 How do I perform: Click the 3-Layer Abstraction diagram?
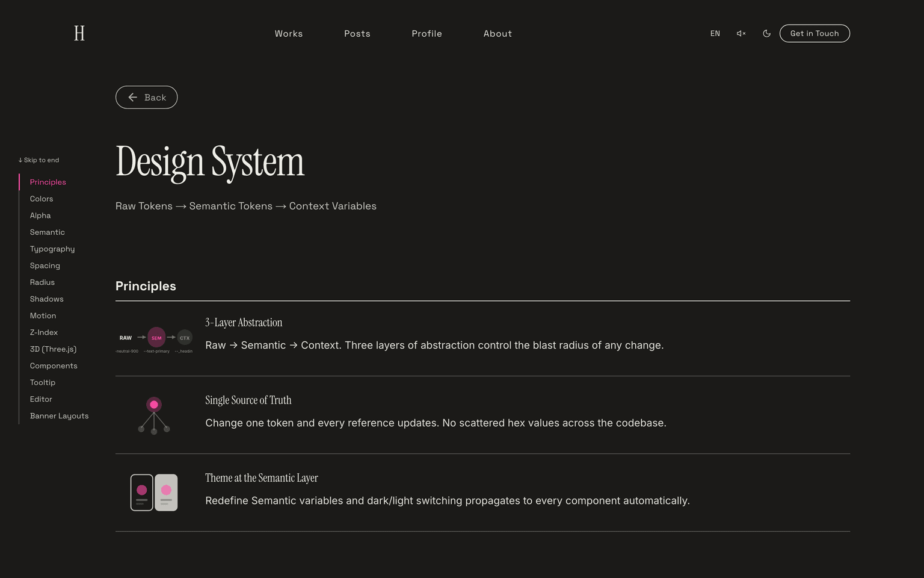click(154, 341)
